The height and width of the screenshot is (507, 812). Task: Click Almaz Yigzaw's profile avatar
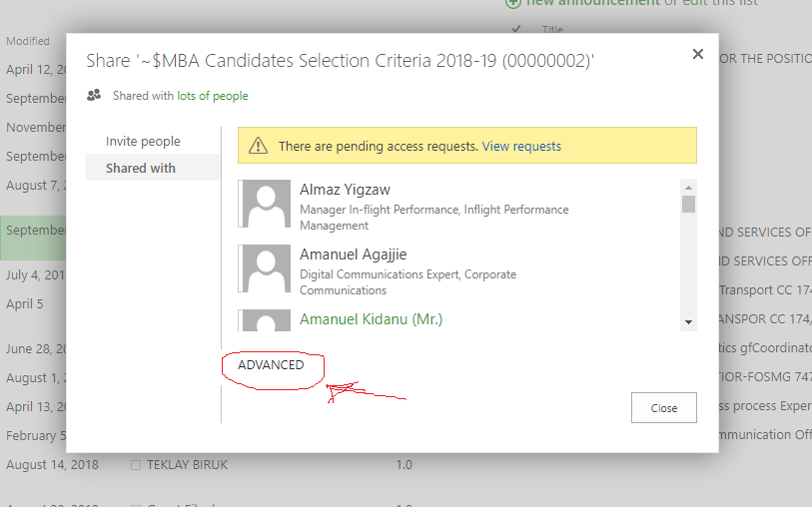point(264,204)
